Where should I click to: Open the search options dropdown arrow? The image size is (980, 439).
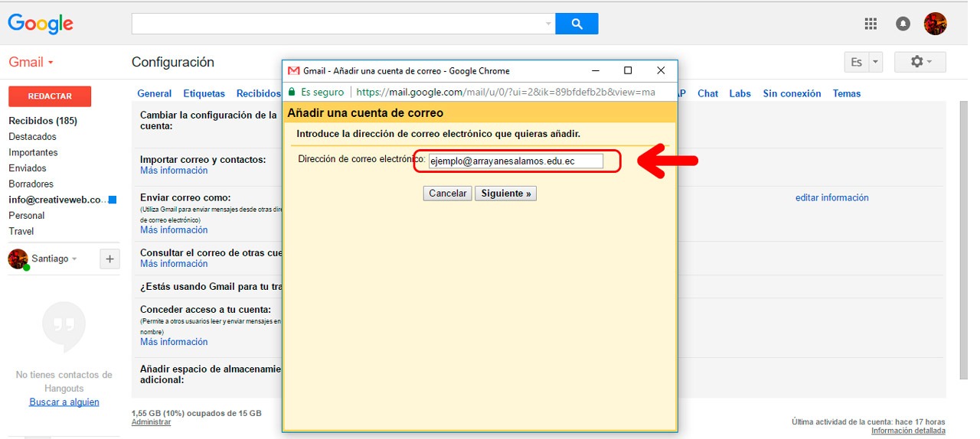point(548,24)
